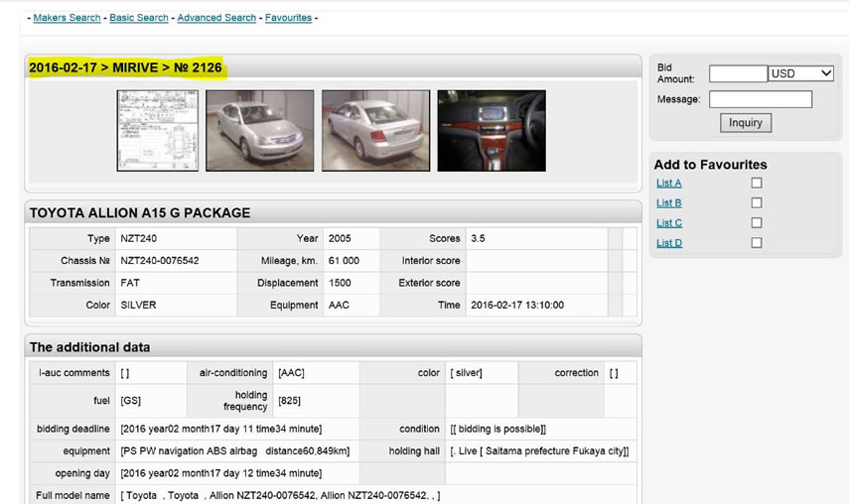Open the List B link
849x504 pixels.
[668, 203]
